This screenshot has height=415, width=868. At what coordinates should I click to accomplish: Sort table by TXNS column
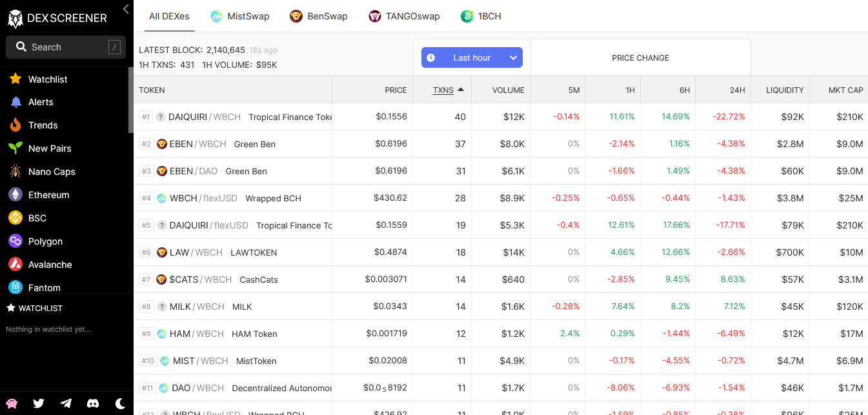443,90
